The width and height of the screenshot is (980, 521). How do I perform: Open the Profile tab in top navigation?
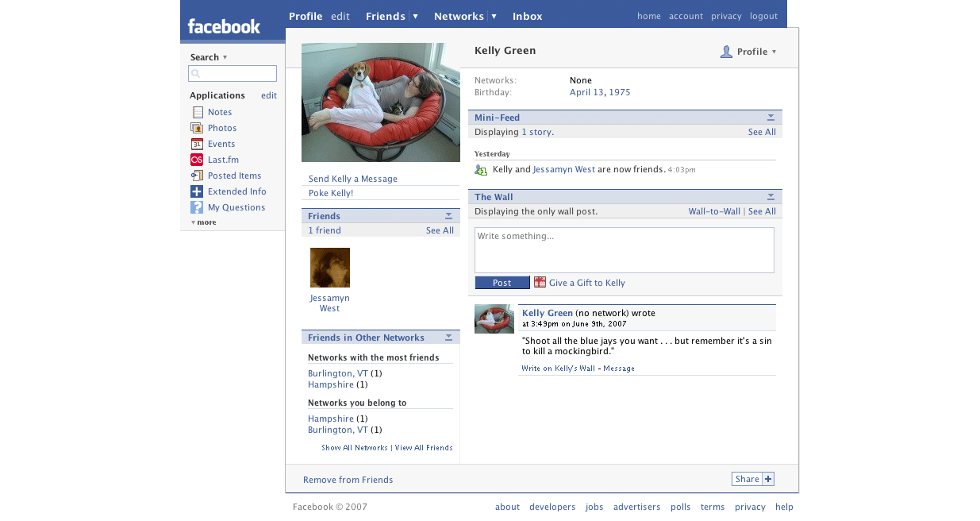pos(306,16)
